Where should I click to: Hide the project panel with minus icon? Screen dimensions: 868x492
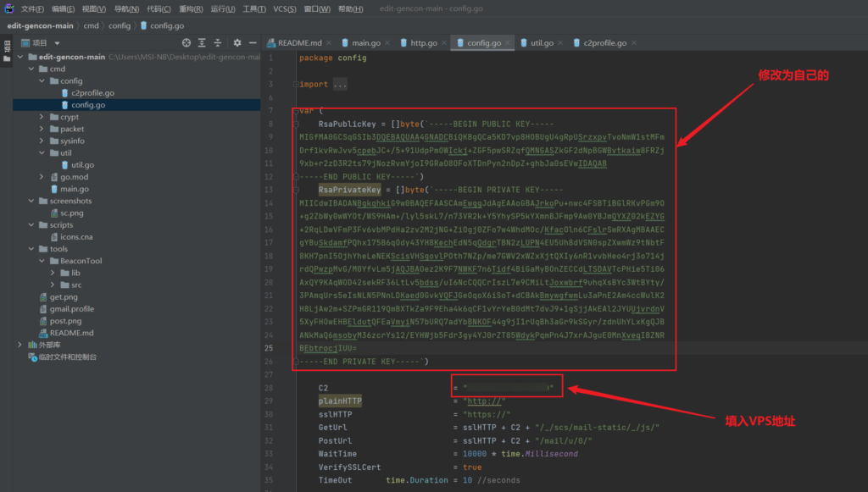pyautogui.click(x=253, y=42)
